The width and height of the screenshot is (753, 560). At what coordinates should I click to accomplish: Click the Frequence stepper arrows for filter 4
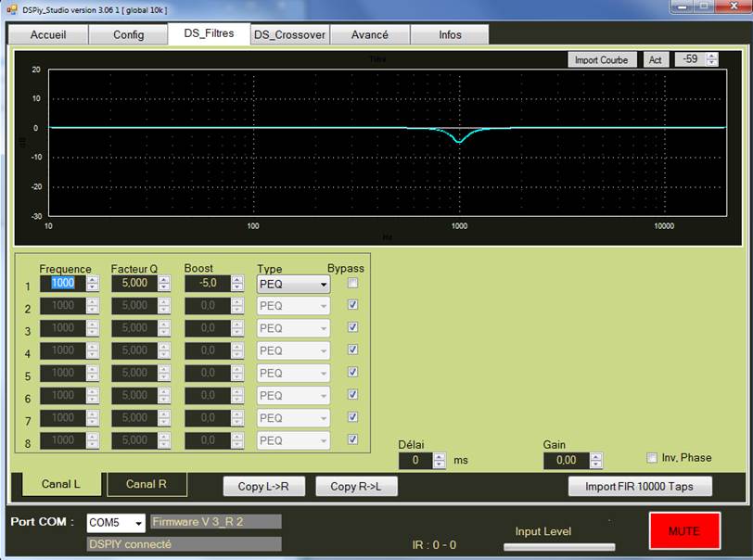[93, 350]
